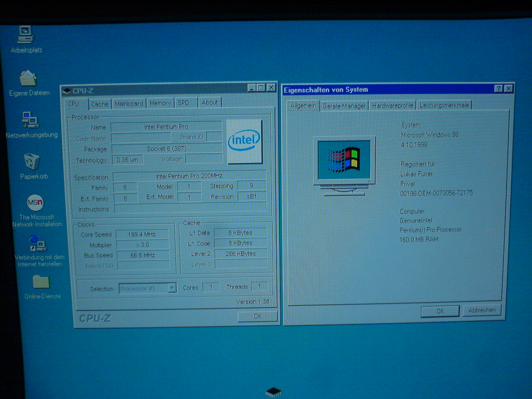532x399 pixels.
Task: Open the Netzwerkumgebung desktop icon
Action: (30, 120)
